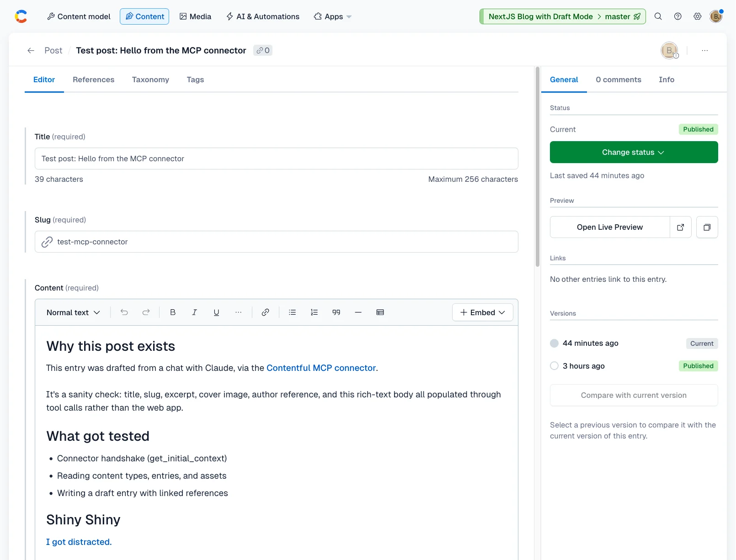Click the side-by-side preview icon button
736x560 pixels.
coord(707,227)
